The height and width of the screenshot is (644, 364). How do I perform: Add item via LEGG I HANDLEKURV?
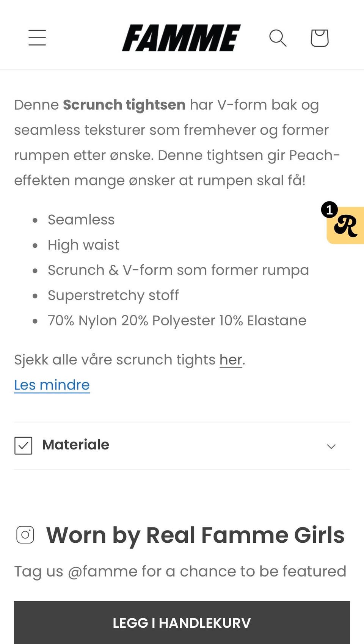pos(182,622)
